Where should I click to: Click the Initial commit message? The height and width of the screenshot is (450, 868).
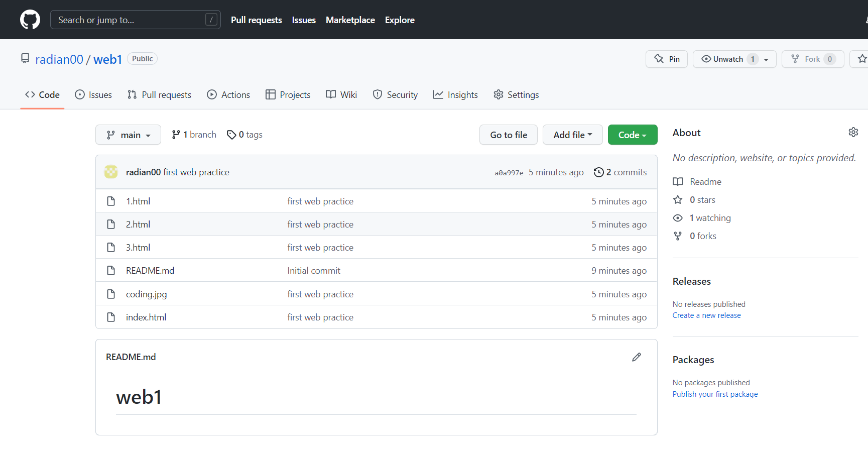pyautogui.click(x=314, y=270)
